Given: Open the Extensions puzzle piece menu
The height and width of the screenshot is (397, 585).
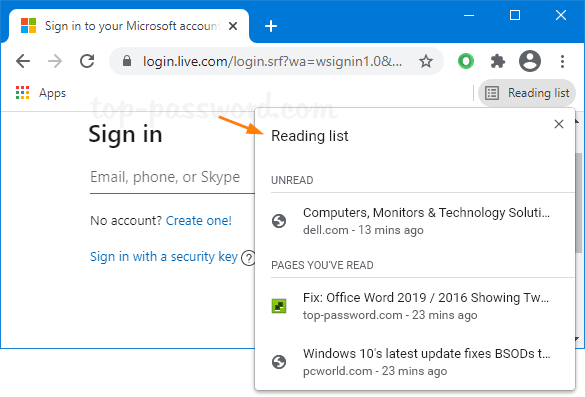Looking at the screenshot, I should pyautogui.click(x=498, y=61).
